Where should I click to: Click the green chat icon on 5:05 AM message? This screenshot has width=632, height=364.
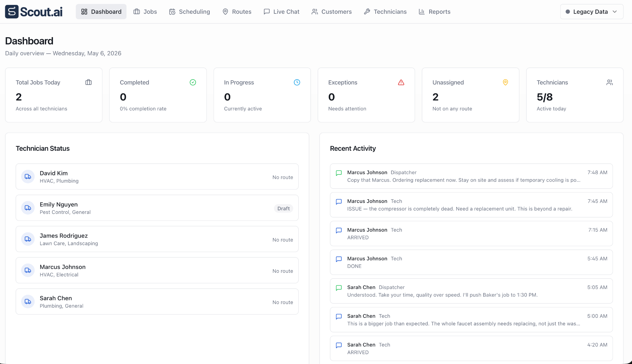pyautogui.click(x=339, y=288)
